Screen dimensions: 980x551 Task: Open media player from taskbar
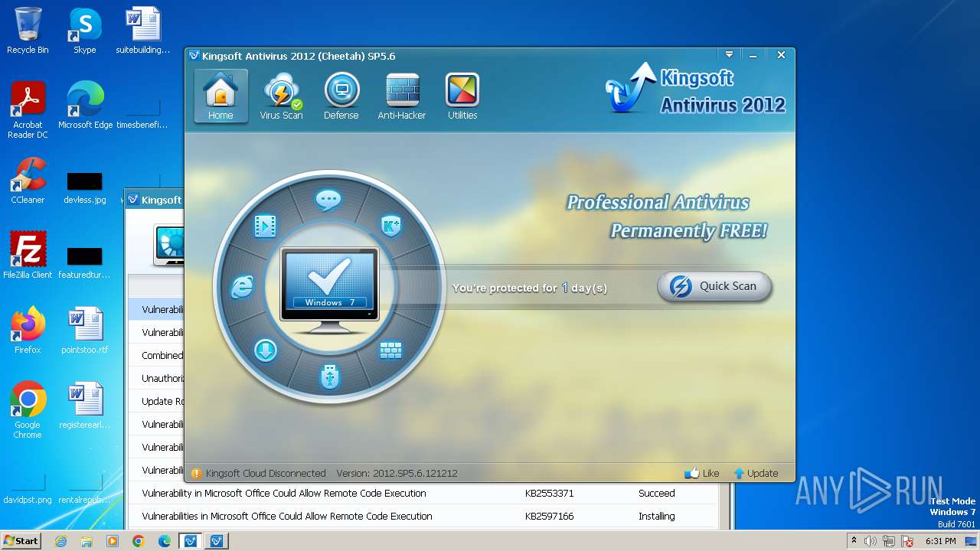click(x=113, y=541)
